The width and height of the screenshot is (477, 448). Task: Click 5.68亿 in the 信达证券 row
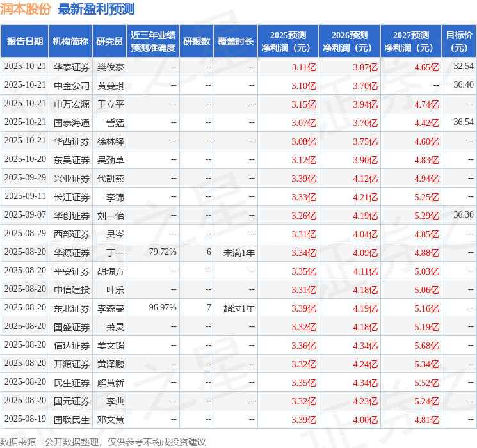pyautogui.click(x=426, y=346)
